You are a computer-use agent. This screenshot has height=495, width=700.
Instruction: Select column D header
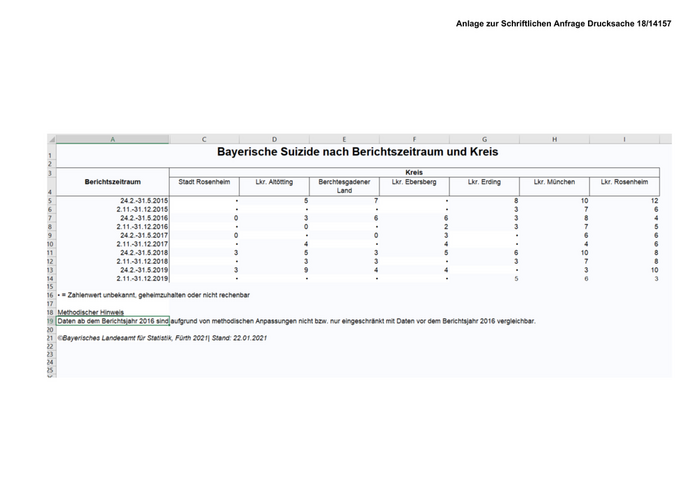274,139
